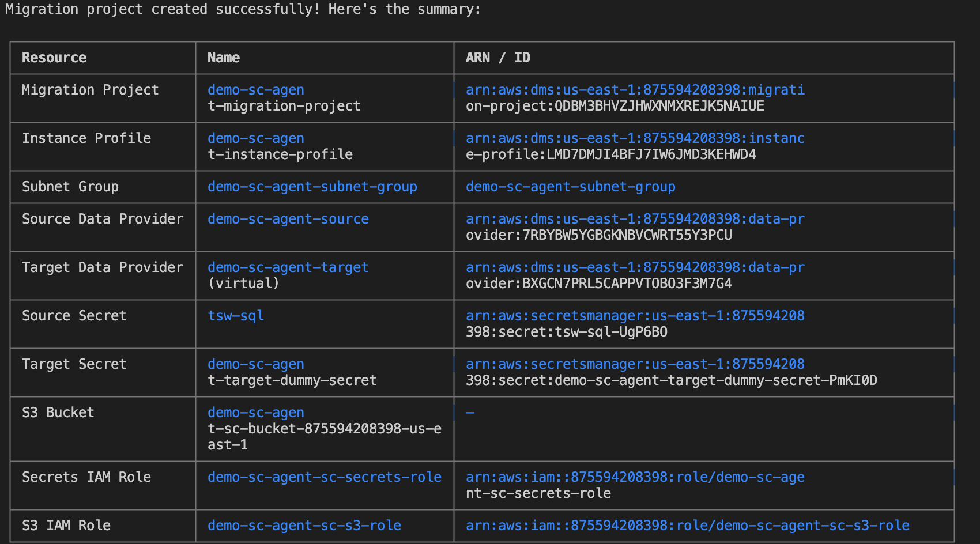Viewport: 980px width, 544px height.
Task: Open the tsw-sql secret name link
Action: (x=236, y=316)
